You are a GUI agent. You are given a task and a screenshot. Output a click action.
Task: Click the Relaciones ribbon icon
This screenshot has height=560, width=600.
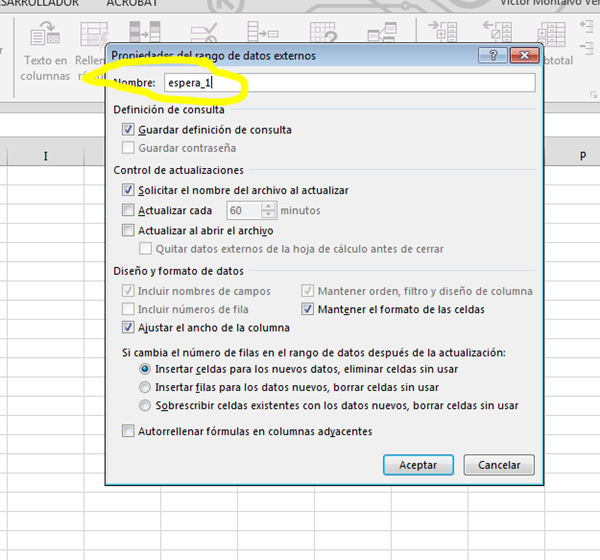(x=382, y=32)
